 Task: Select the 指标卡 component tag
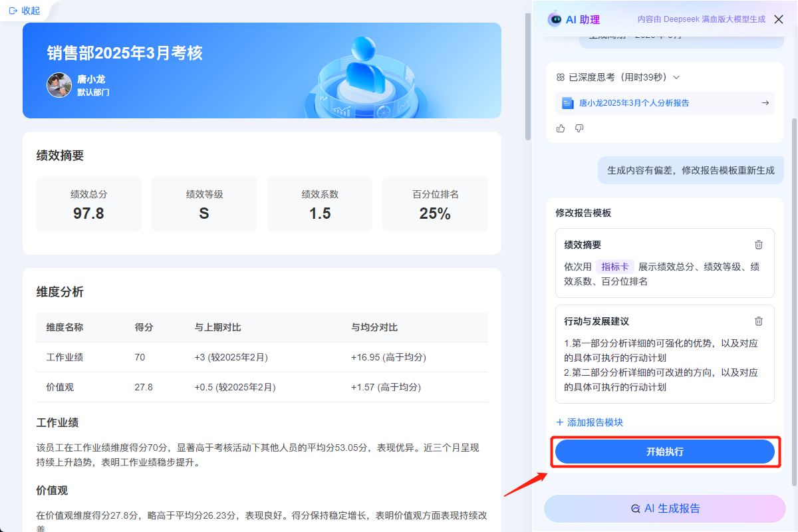[x=615, y=266]
